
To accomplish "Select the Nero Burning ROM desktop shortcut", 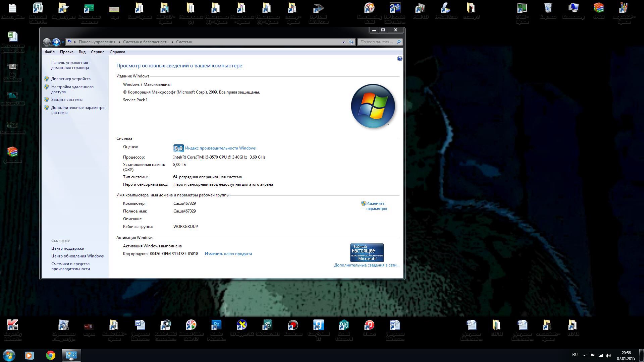I will [x=369, y=13].
